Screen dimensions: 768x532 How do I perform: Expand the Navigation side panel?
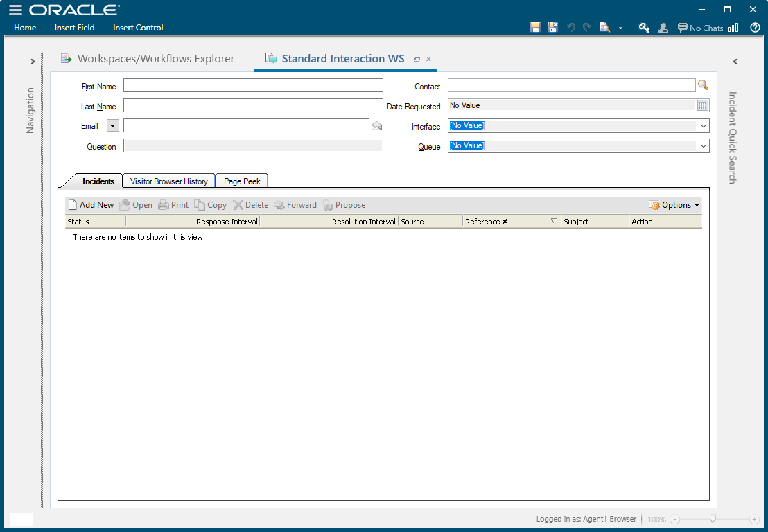(33, 62)
